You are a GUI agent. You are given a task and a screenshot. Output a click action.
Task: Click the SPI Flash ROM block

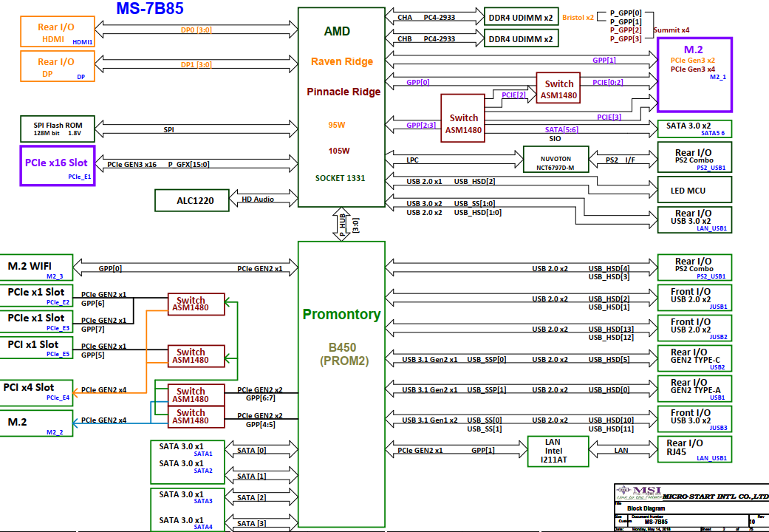(x=58, y=130)
